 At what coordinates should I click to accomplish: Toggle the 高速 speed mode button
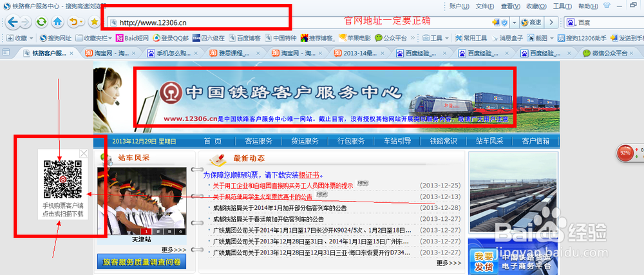[x=531, y=22]
